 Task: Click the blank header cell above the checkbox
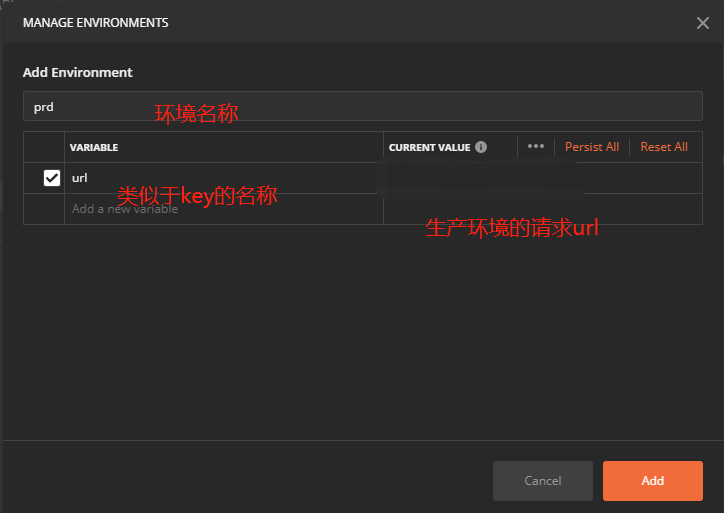point(44,147)
